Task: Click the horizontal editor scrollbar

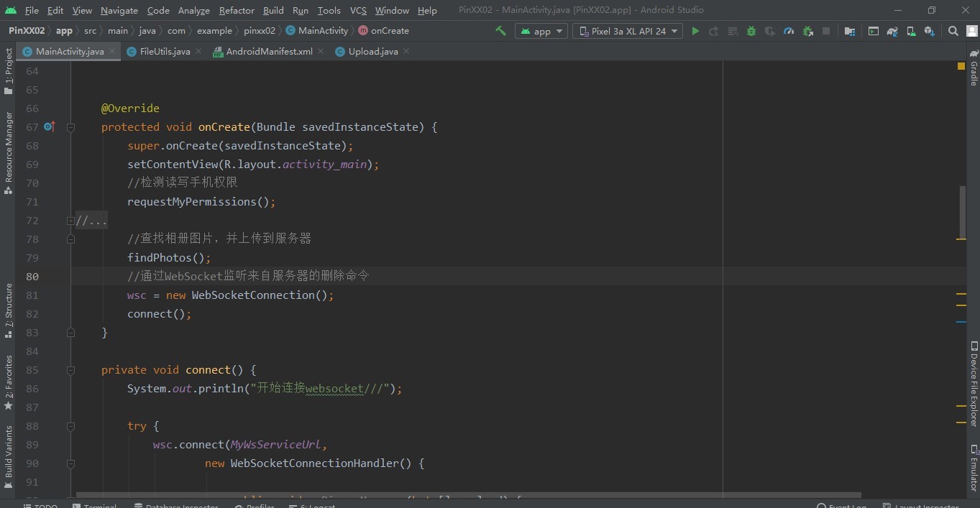Action: pos(469,495)
